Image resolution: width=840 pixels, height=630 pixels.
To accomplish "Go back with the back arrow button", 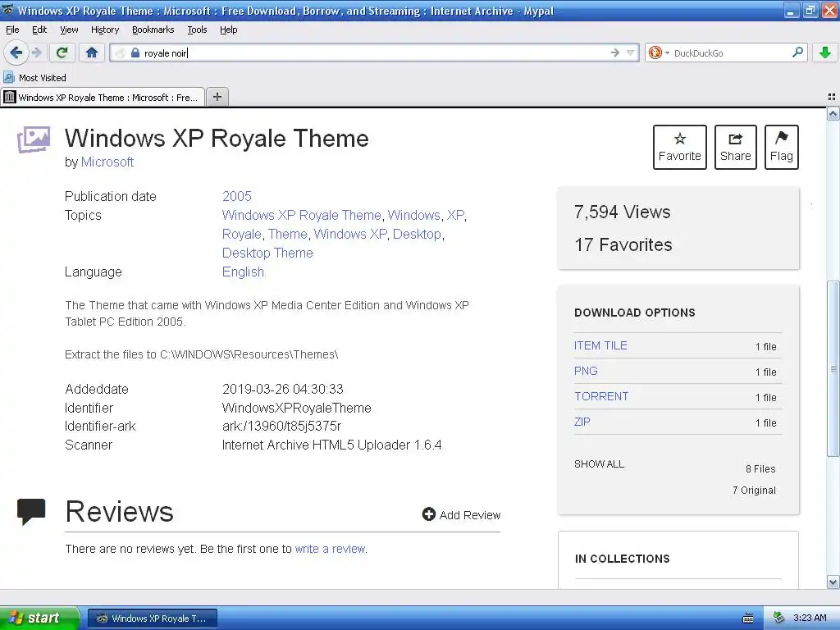I will 16,52.
